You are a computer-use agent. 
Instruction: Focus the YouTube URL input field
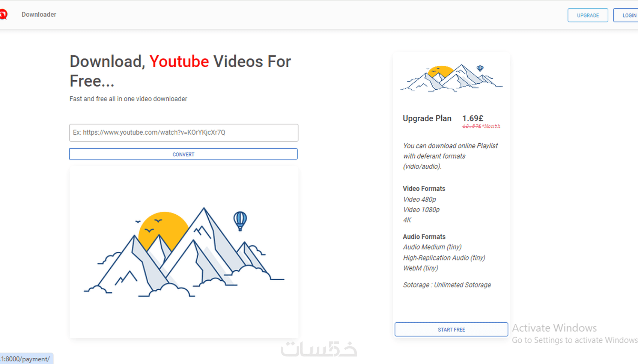pos(184,132)
